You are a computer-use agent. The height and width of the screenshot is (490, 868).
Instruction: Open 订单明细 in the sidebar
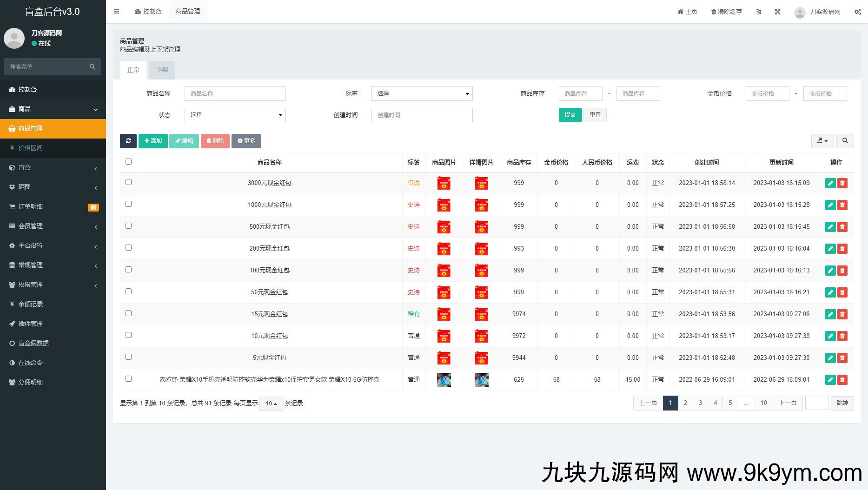point(53,206)
